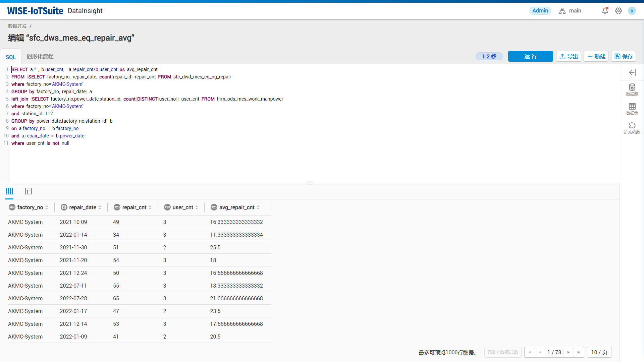Image resolution: width=644 pixels, height=362 pixels.
Task: Click the 保存 save button
Action: 624,56
